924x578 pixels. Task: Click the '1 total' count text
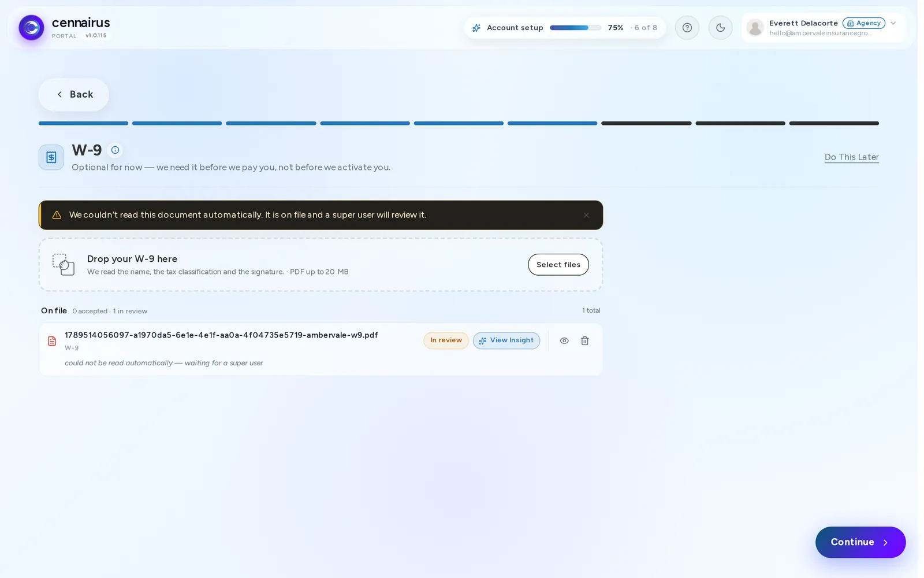tap(591, 311)
